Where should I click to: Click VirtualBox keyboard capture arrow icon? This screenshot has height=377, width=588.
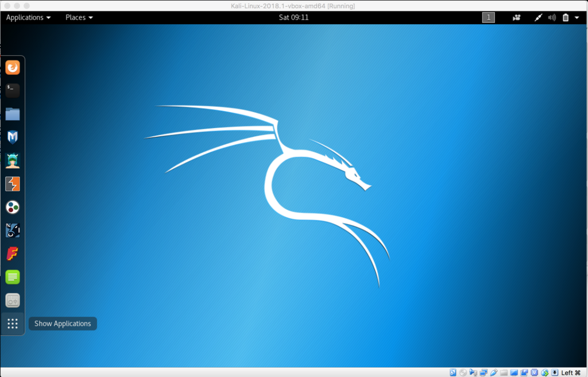coord(555,372)
